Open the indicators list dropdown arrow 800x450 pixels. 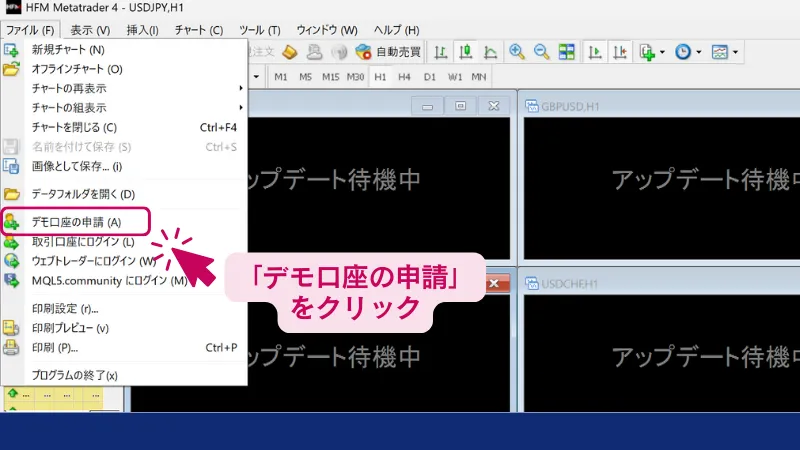(662, 52)
